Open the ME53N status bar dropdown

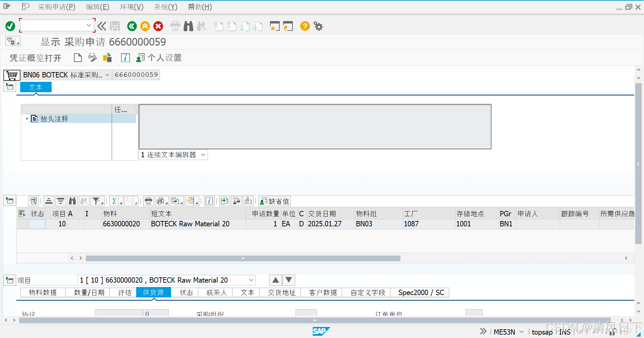521,332
